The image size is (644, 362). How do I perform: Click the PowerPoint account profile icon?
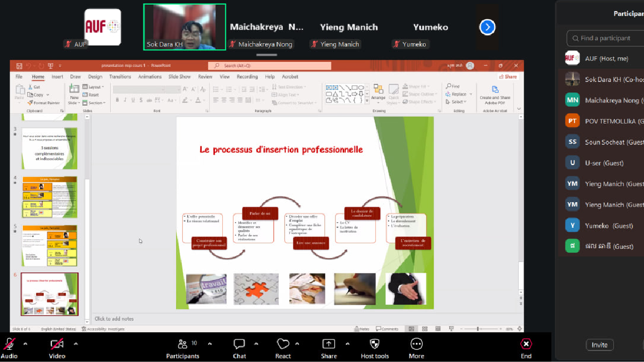coord(470,66)
